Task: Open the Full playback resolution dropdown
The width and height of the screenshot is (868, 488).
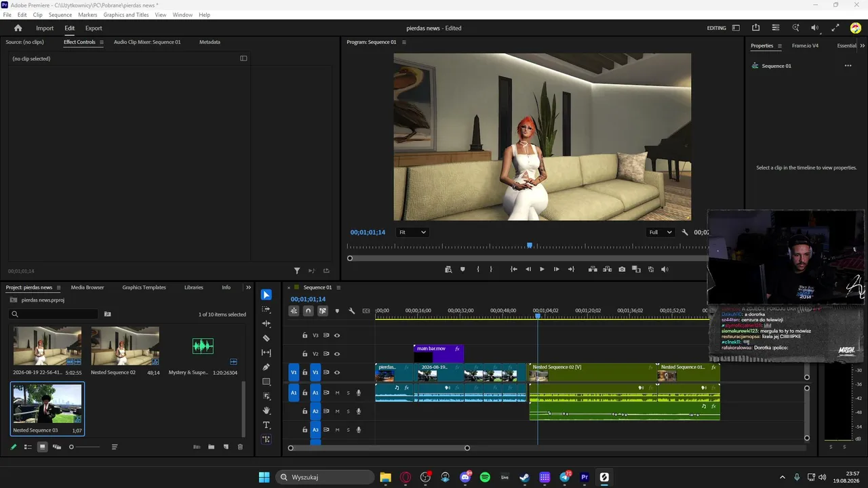Action: coord(660,232)
